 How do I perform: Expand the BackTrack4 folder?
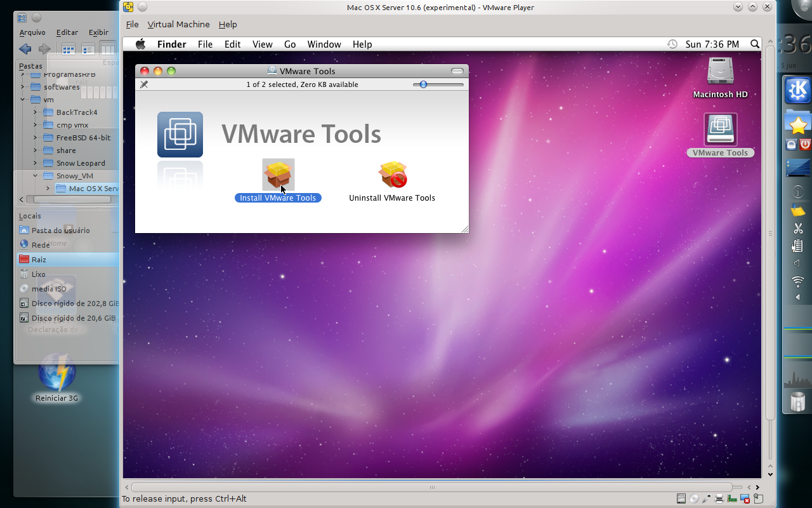(36, 112)
